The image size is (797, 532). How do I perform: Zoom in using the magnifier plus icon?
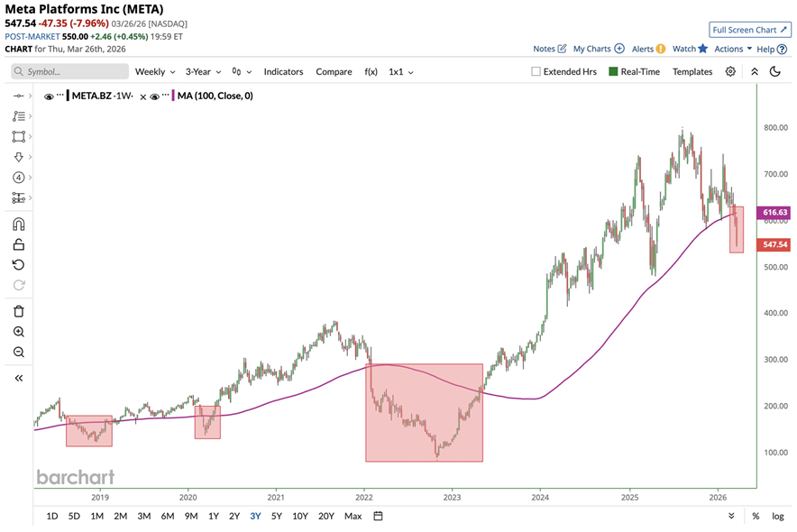click(x=19, y=332)
